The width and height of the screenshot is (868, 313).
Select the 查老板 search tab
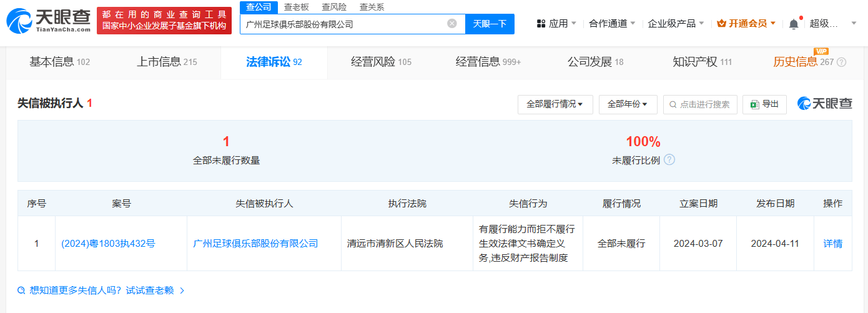[296, 7]
